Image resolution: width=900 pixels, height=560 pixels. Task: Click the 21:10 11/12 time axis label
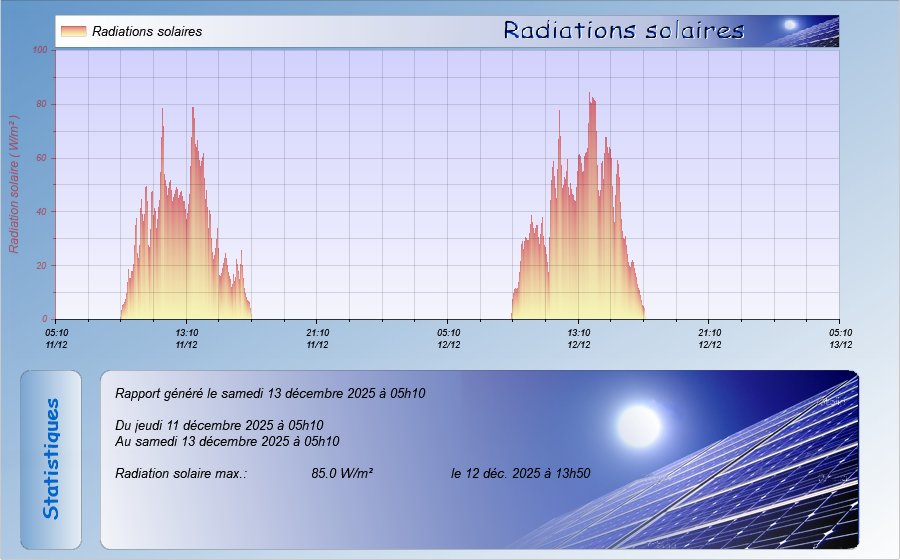317,338
